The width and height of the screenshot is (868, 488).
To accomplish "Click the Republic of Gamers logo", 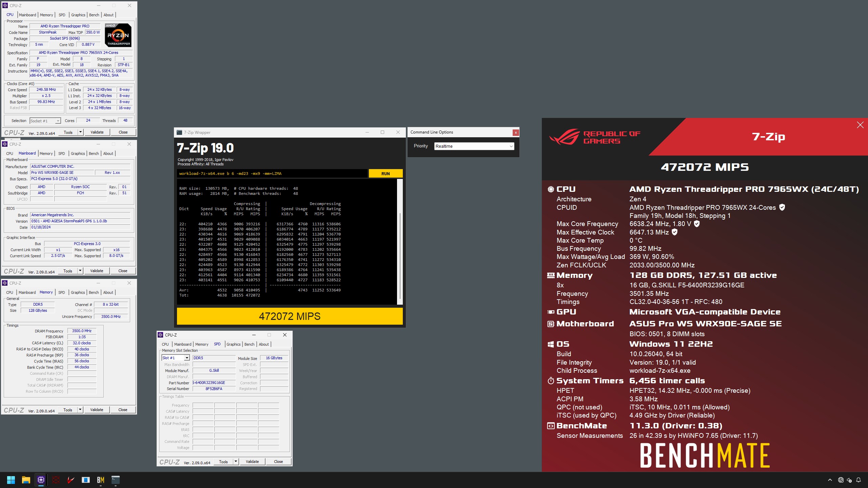I will (595, 137).
